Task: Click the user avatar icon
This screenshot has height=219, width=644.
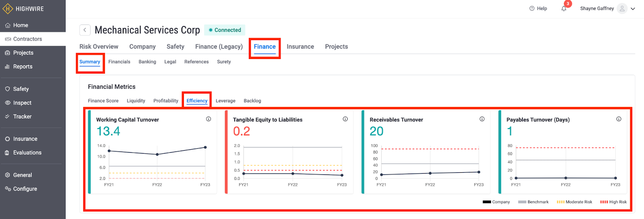Action: pos(622,8)
